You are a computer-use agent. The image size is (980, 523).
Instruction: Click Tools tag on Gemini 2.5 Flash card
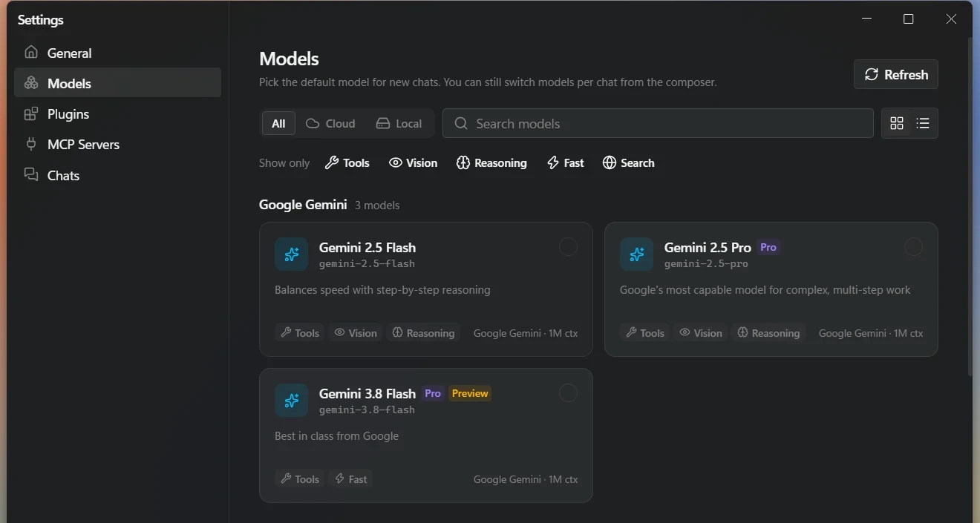[x=299, y=332]
